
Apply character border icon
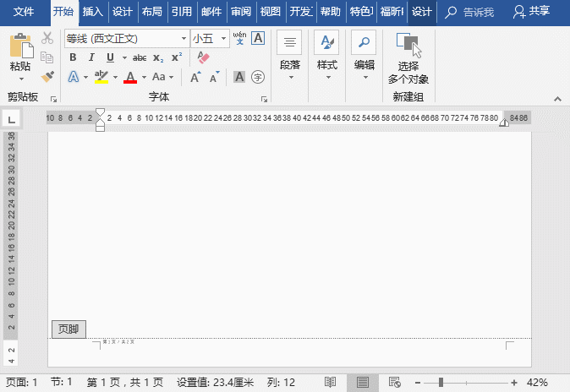pyautogui.click(x=258, y=38)
